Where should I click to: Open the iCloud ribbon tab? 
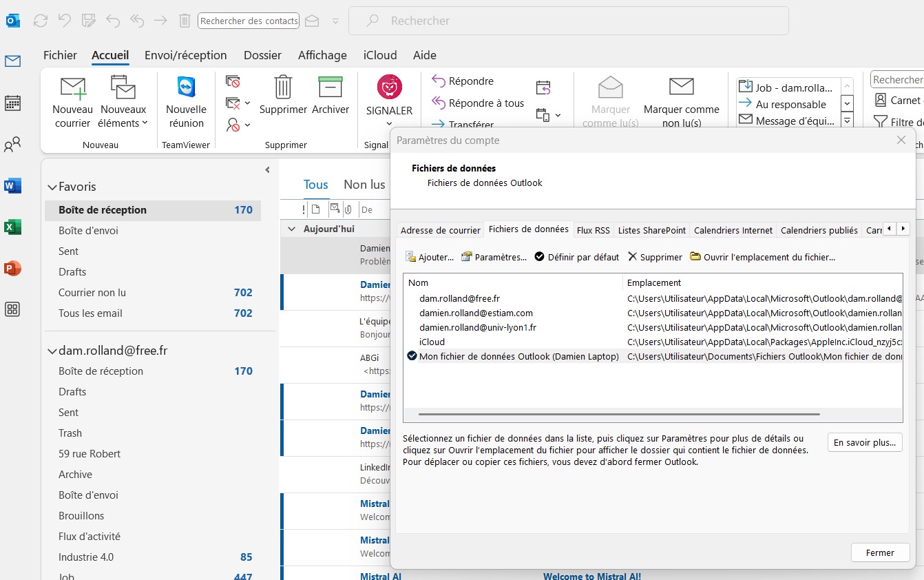point(379,55)
